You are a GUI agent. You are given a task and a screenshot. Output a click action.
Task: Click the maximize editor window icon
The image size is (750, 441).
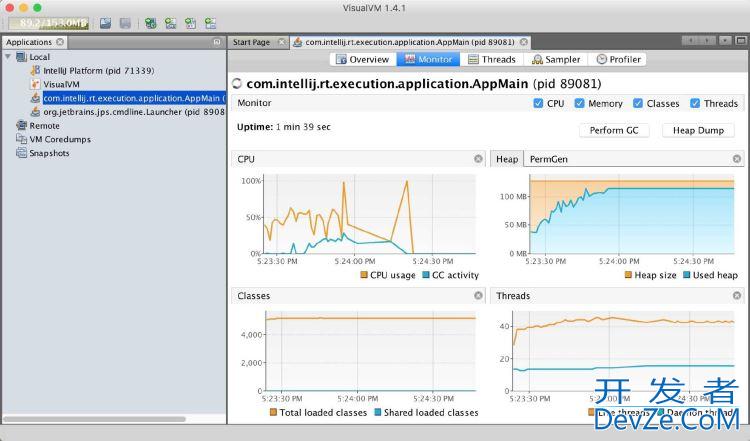742,41
